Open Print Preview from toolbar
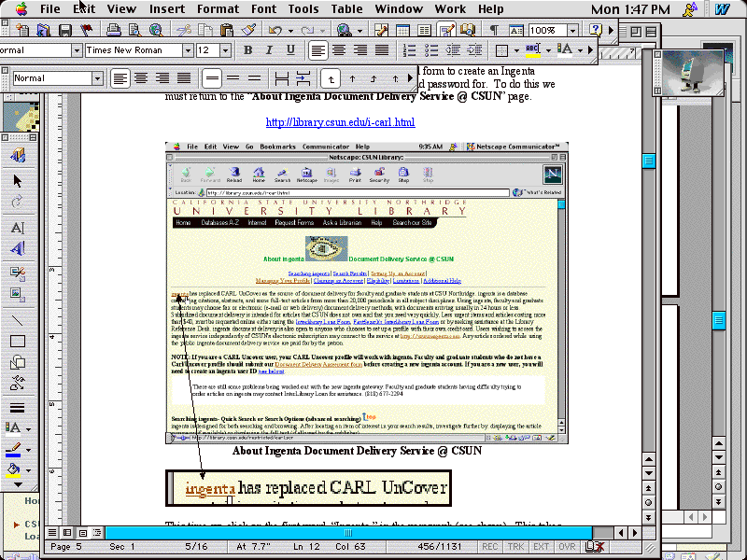747x560 pixels. click(x=134, y=31)
